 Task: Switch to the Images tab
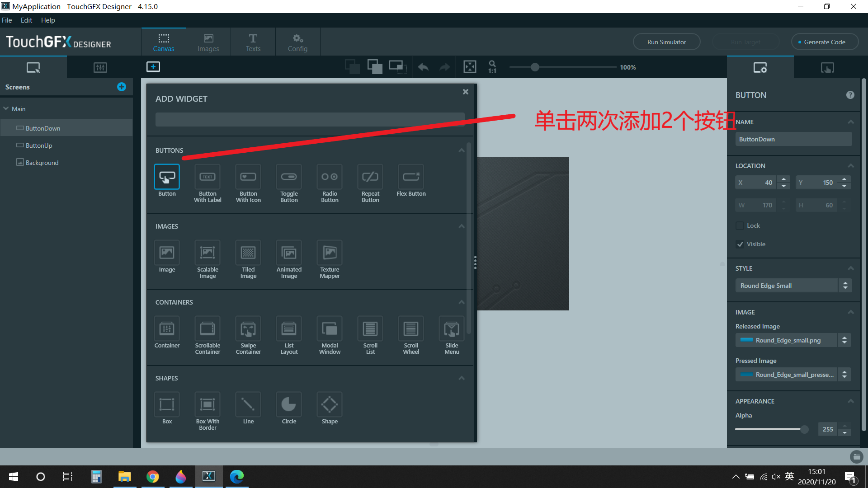208,42
